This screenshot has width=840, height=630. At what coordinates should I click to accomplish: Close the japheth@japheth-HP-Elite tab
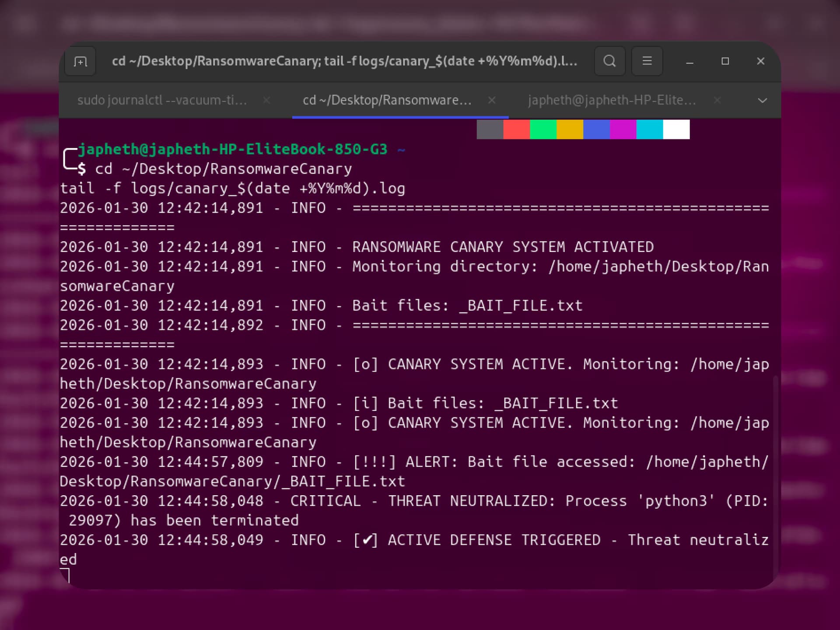(717, 101)
